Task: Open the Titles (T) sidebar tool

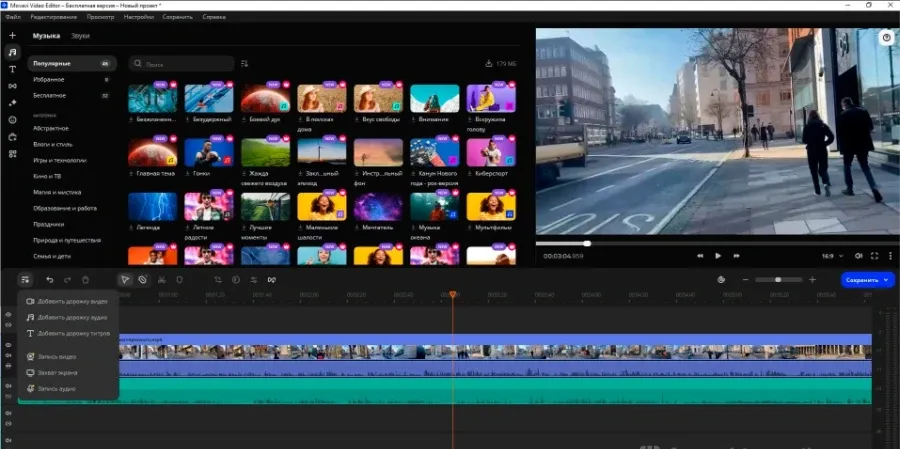Action: (12, 69)
